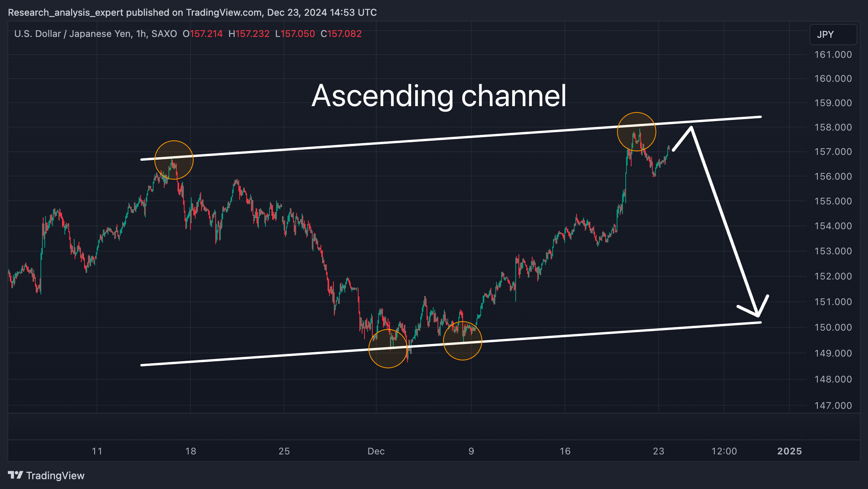Click the date label 9 on time axis
868x489 pixels.
471,451
